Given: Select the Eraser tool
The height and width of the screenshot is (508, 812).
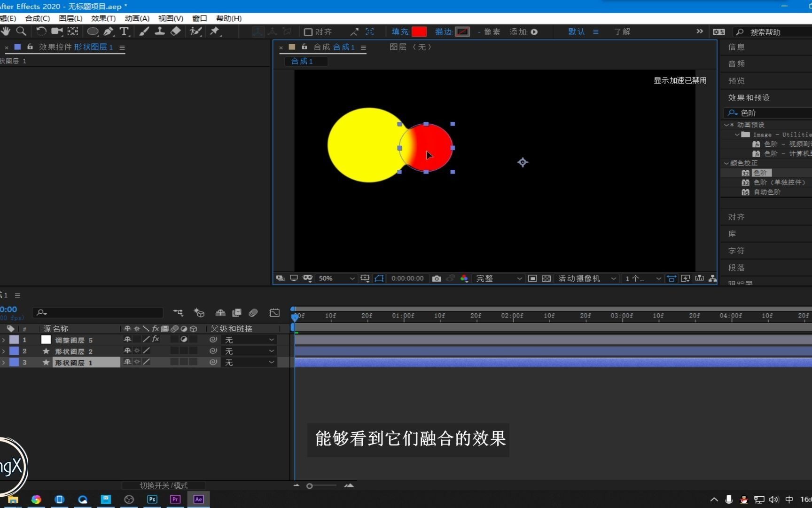Looking at the screenshot, I should (176, 32).
